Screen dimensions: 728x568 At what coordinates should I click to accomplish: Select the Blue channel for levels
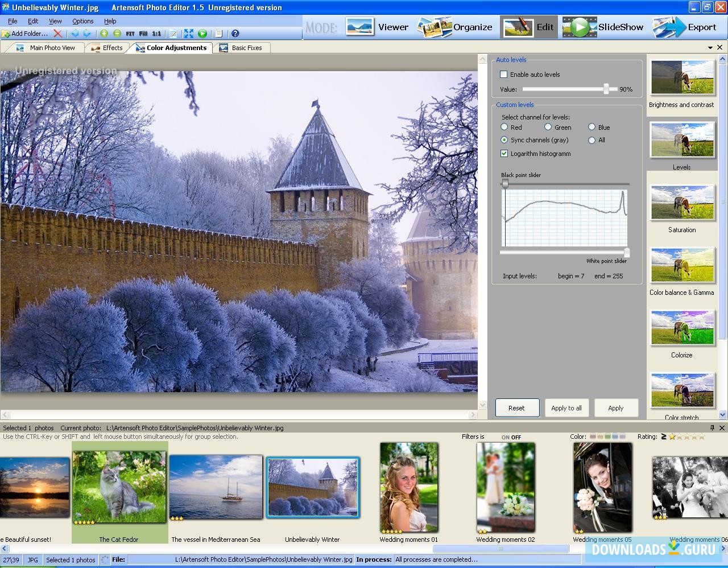pyautogui.click(x=591, y=127)
